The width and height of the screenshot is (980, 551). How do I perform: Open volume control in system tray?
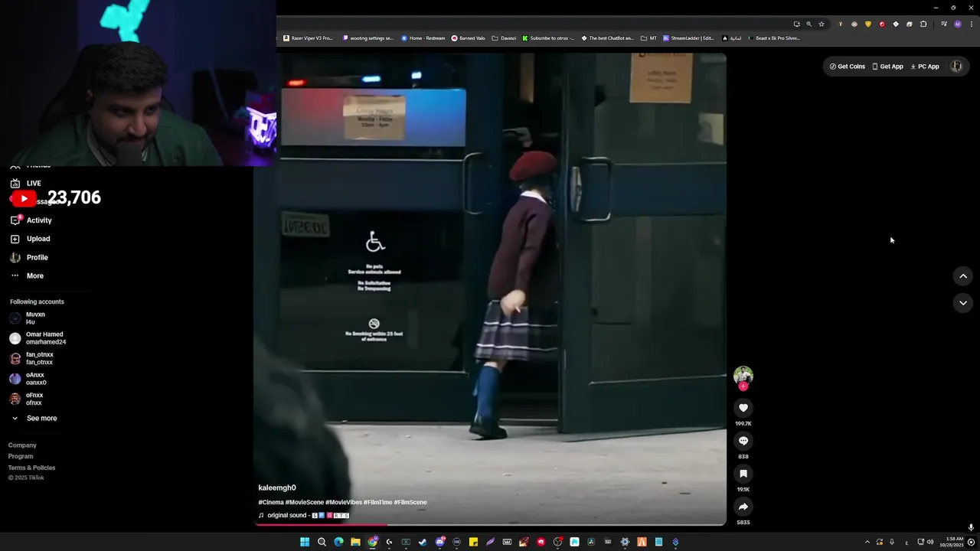930,542
